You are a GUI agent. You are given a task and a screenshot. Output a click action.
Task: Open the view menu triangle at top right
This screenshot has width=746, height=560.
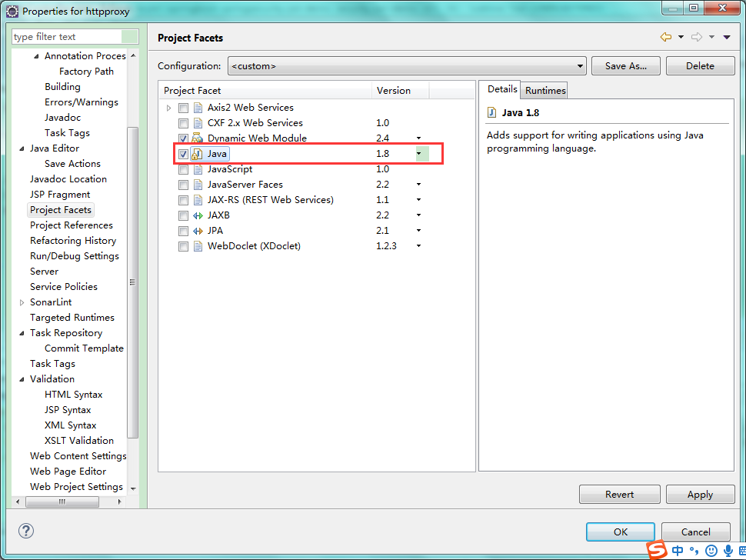pos(727,37)
